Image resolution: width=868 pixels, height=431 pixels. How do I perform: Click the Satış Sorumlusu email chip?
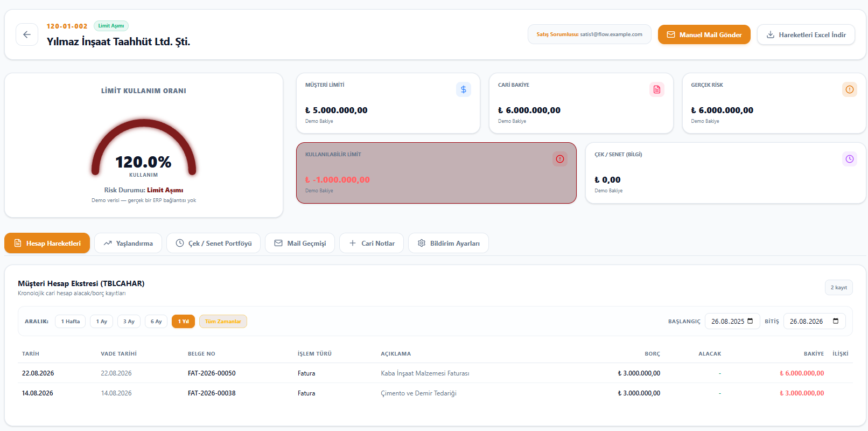590,34
